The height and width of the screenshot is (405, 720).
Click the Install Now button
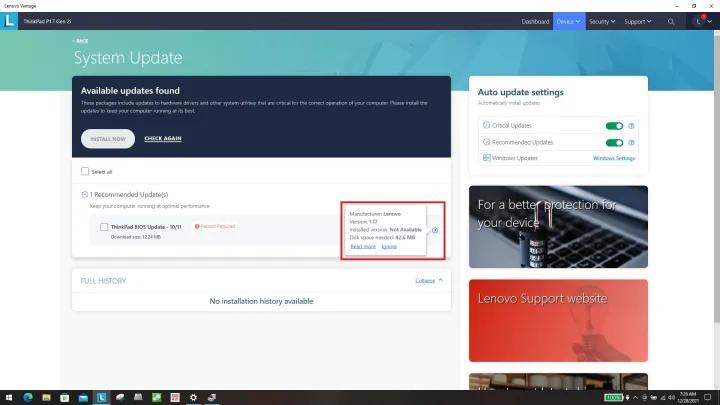click(x=108, y=139)
